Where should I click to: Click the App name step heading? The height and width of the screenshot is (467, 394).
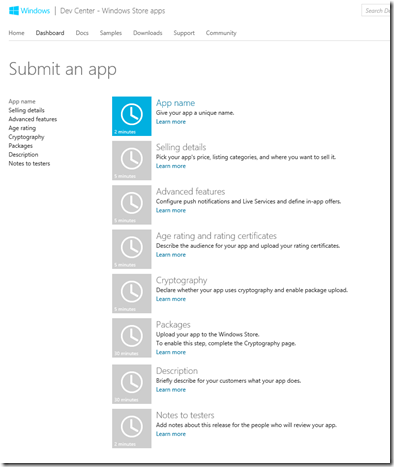point(175,103)
